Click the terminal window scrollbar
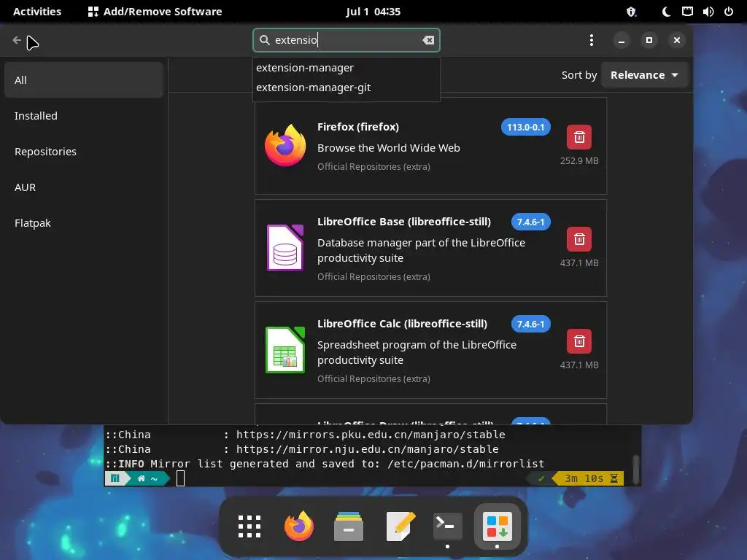 click(x=635, y=469)
